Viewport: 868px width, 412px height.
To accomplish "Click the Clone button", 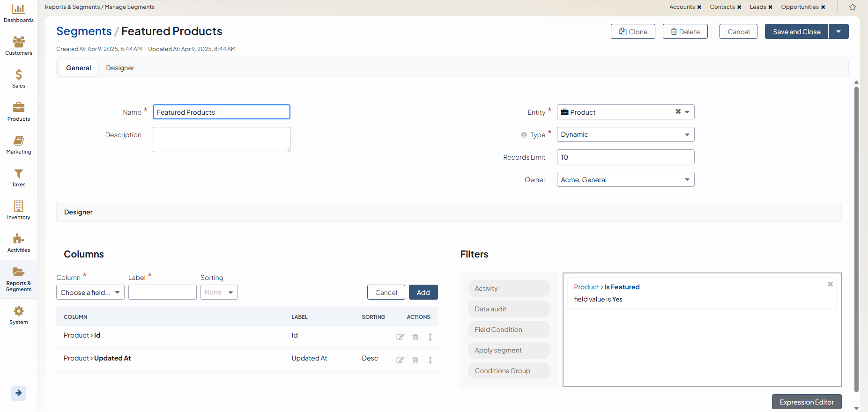I will [x=633, y=31].
